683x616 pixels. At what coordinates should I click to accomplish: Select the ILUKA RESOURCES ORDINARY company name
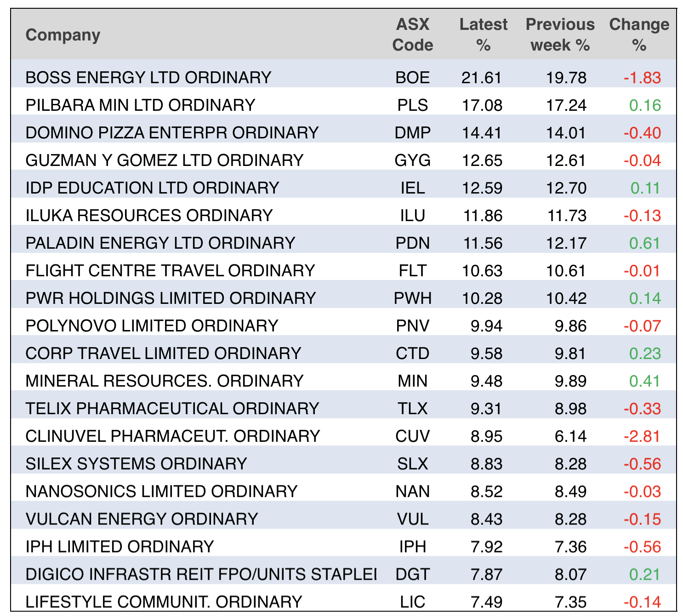click(149, 216)
